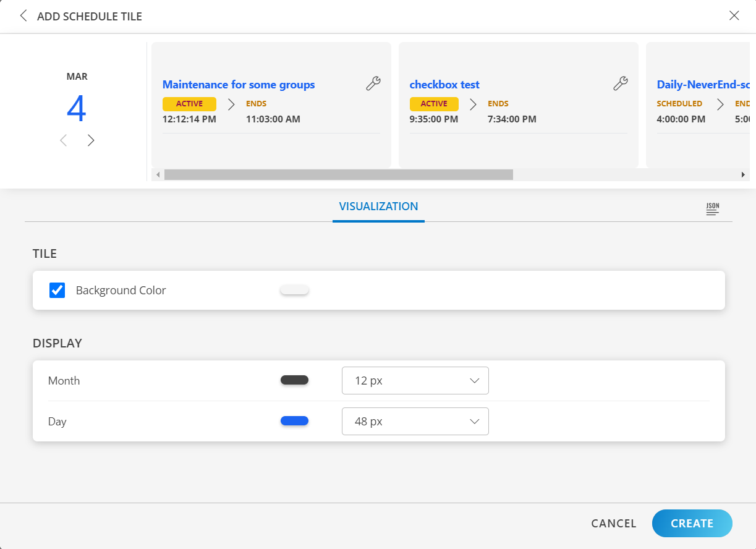Click CANCEL to dismiss the dialog
Viewport: 756px width, 549px height.
(613, 523)
